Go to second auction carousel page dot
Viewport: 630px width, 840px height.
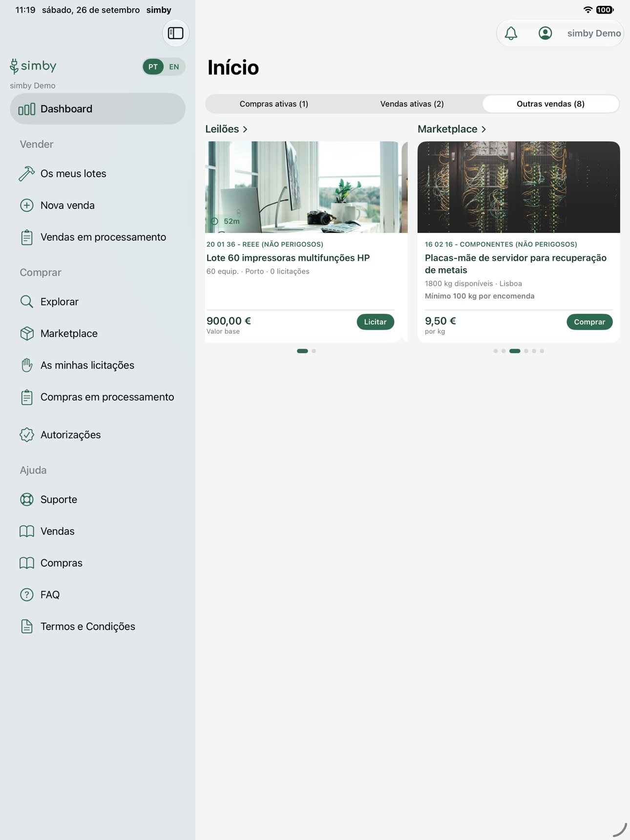pyautogui.click(x=314, y=351)
